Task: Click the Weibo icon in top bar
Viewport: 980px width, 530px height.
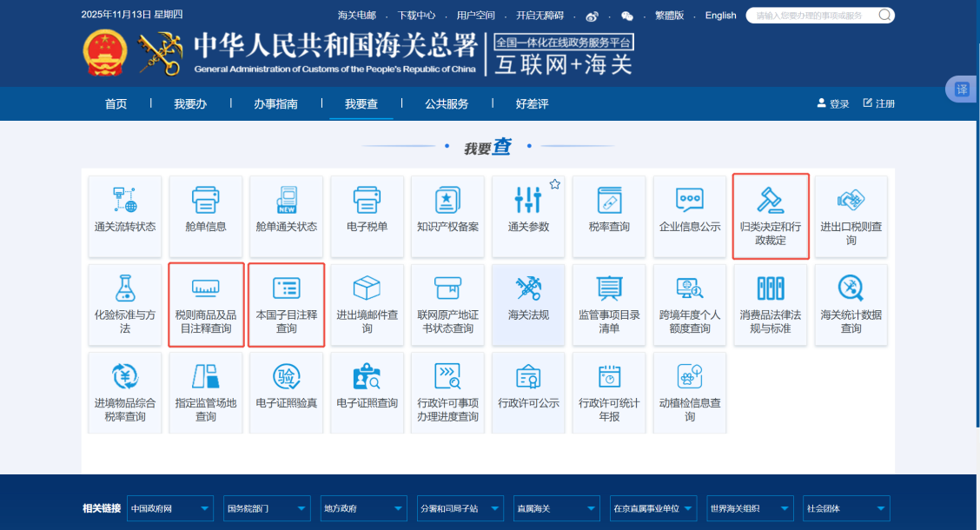Action: point(592,16)
